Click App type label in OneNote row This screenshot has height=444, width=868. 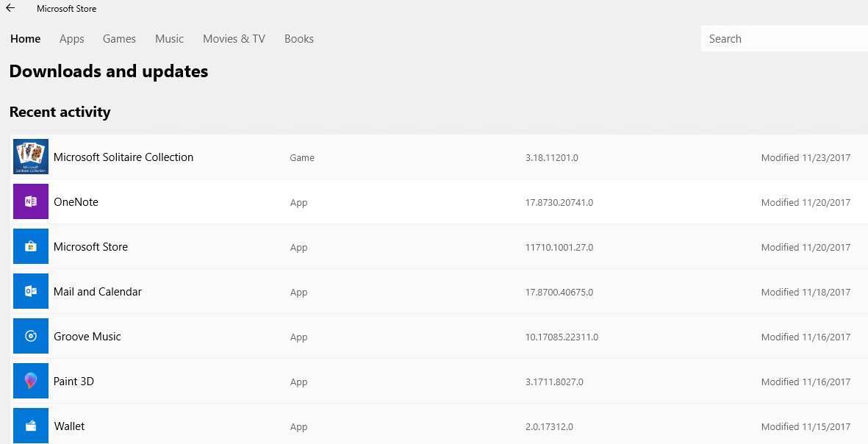[299, 203]
